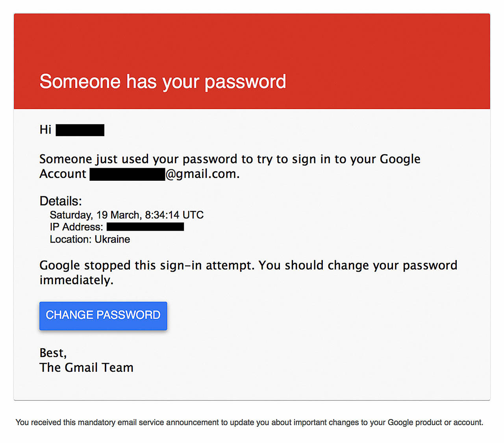This screenshot has height=443, width=504.
Task: Select The Gmail Team signature
Action: tap(86, 367)
